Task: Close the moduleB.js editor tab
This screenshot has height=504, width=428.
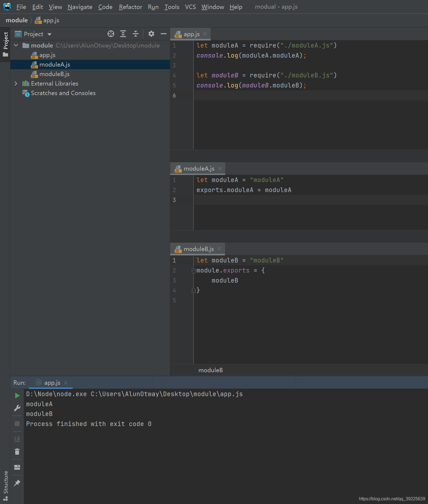Action: point(219,249)
